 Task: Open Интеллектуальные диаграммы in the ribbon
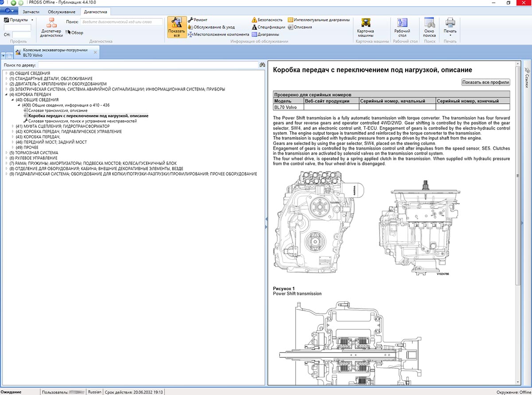[318, 20]
